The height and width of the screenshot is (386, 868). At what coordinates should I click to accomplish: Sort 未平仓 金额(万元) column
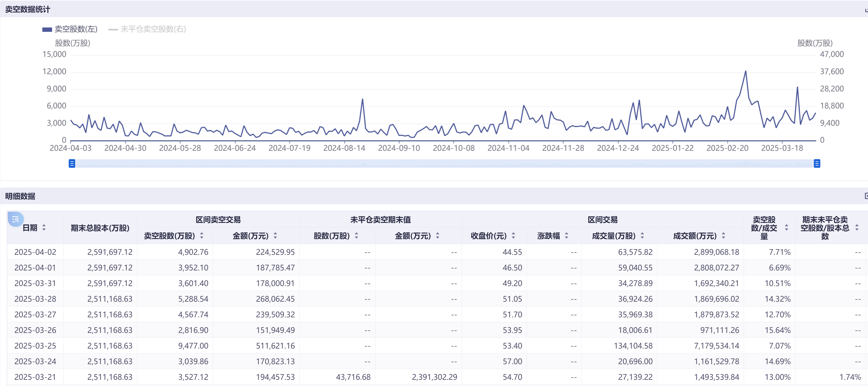coord(438,236)
